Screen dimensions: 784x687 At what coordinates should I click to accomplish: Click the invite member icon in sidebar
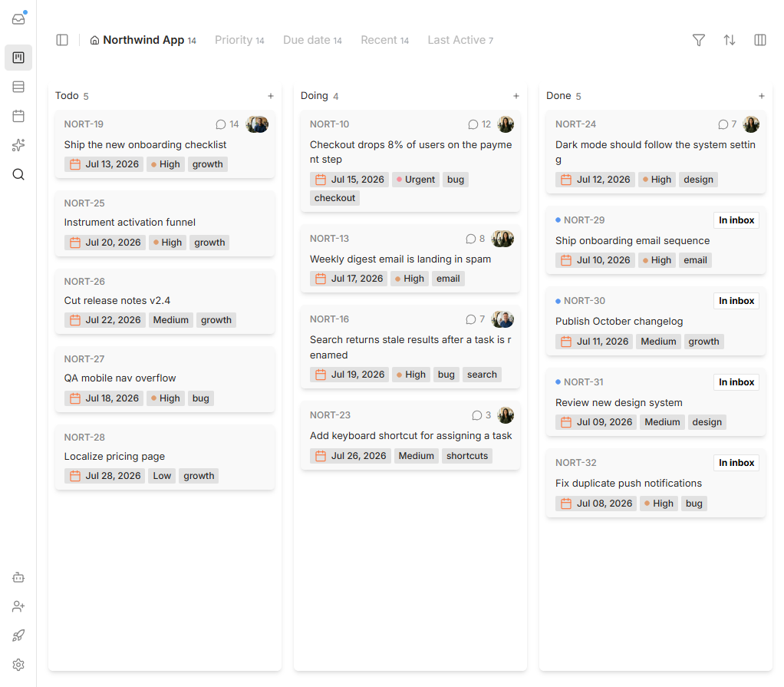tap(18, 606)
